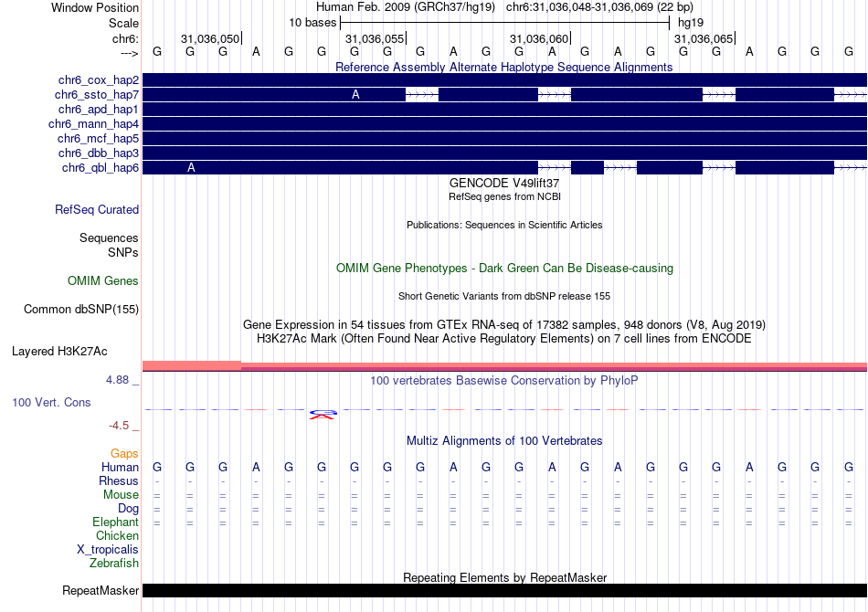Screen dimensions: 868x612
Task: Click the -4.5 lower PhyloP scale value
Action: (x=119, y=426)
